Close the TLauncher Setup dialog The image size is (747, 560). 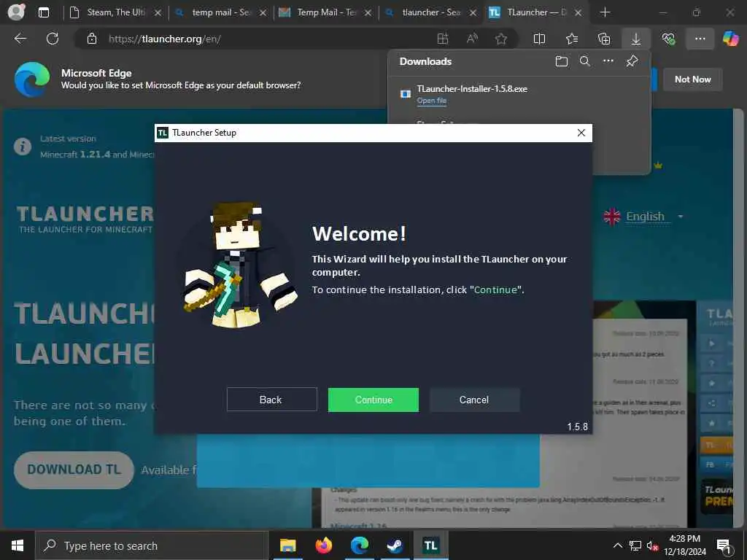coord(581,133)
